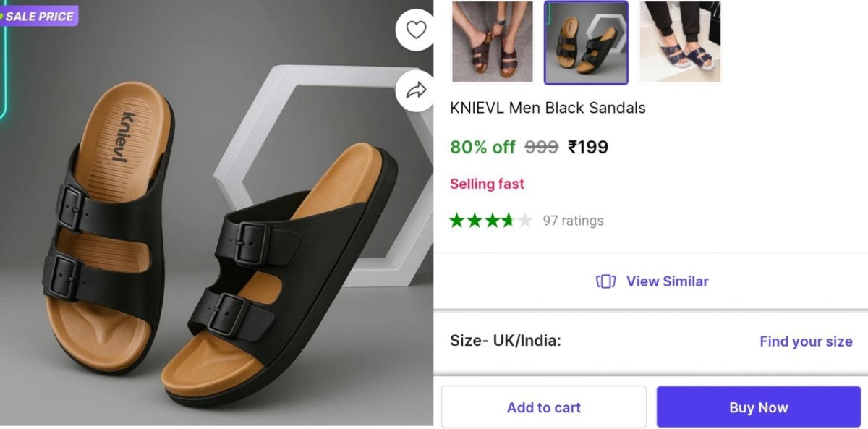Select first thumbnail of sandals worn on feet
This screenshot has width=868, height=429.
point(492,42)
